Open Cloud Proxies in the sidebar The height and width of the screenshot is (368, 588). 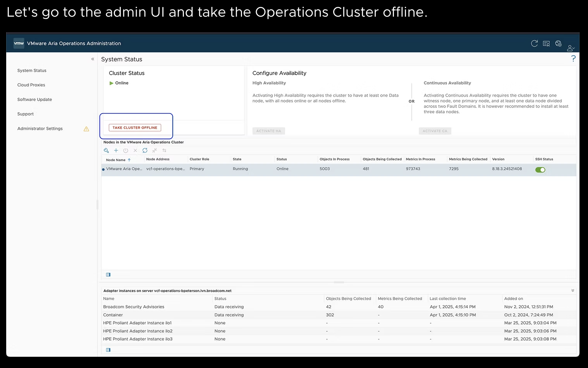coord(31,85)
